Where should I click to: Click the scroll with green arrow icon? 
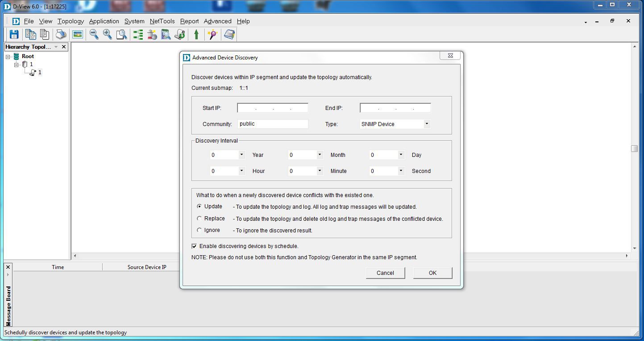click(x=180, y=34)
